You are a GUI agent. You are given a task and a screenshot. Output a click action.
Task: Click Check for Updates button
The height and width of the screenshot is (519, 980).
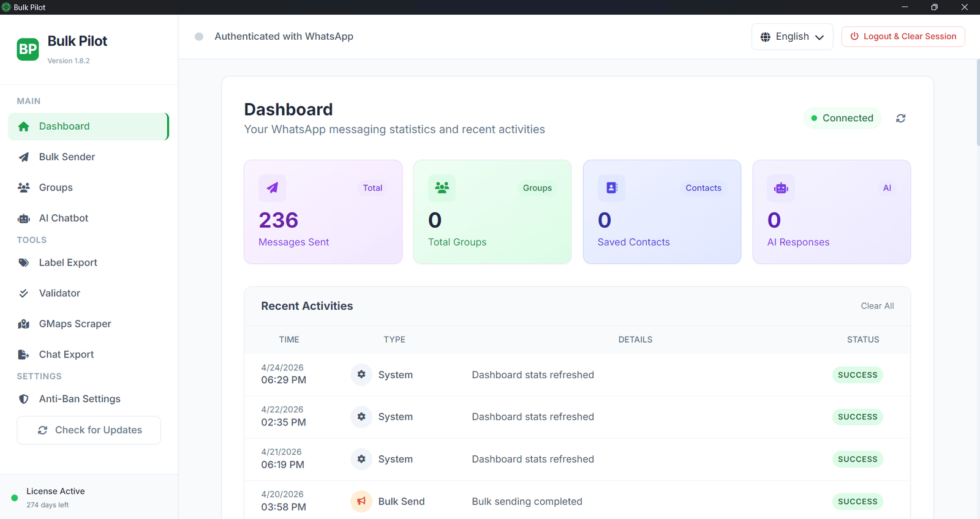click(89, 430)
